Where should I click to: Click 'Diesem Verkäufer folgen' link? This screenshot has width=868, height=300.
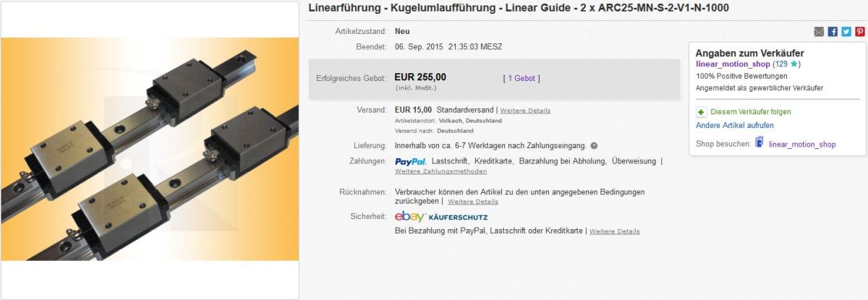[751, 112]
